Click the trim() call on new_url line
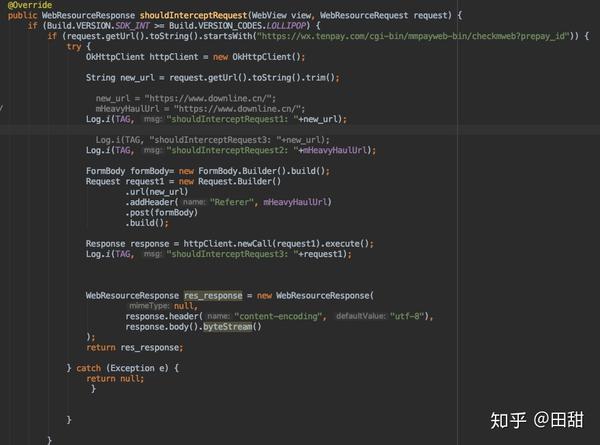Screen dimensions: 600x445 pyautogui.click(x=320, y=78)
